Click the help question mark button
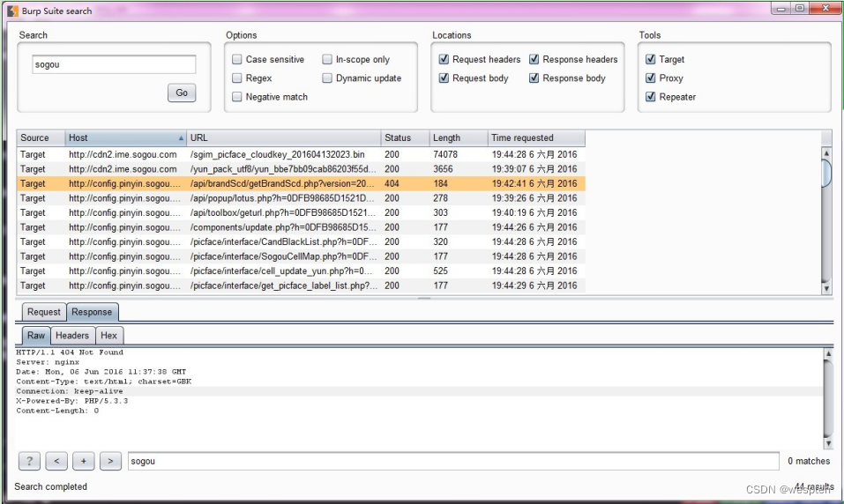844x504 pixels. [x=30, y=461]
